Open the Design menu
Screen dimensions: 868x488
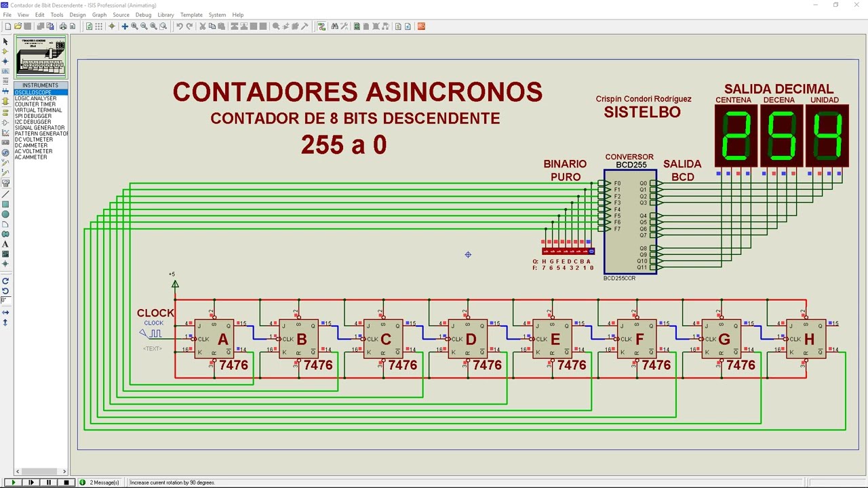[77, 15]
